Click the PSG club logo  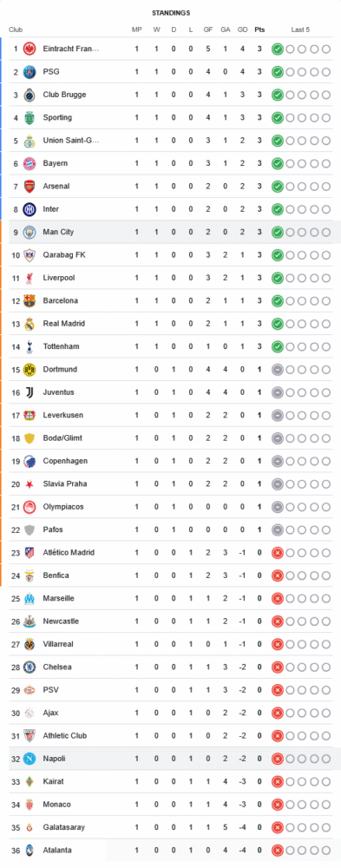[x=30, y=71]
